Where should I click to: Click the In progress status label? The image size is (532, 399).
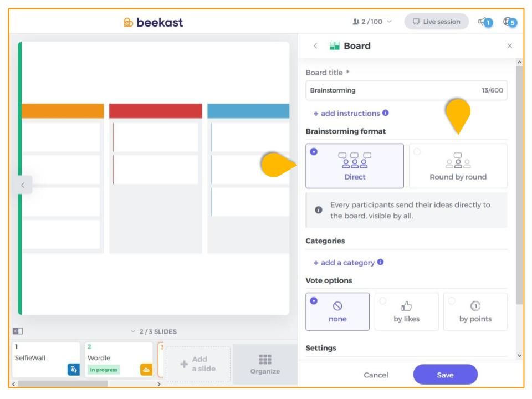(x=104, y=370)
